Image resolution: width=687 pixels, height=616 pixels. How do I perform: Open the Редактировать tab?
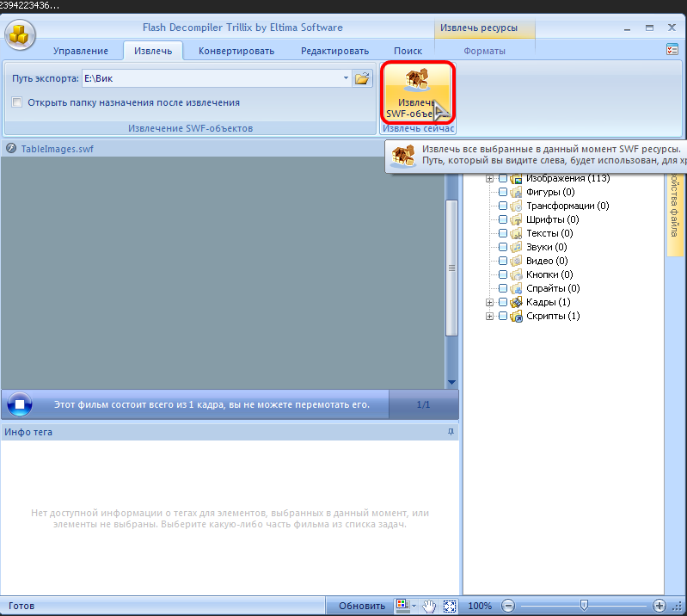tap(334, 51)
